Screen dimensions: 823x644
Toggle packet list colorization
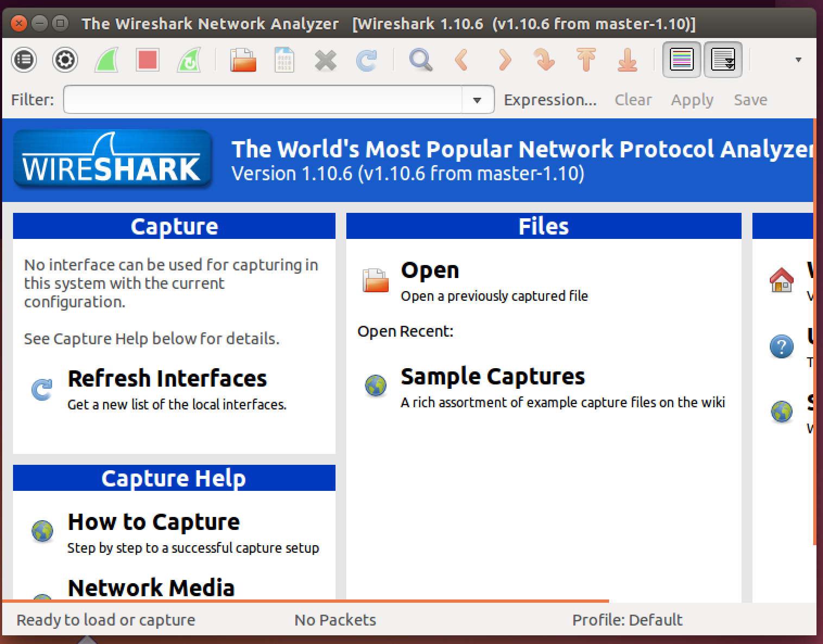[x=682, y=60]
